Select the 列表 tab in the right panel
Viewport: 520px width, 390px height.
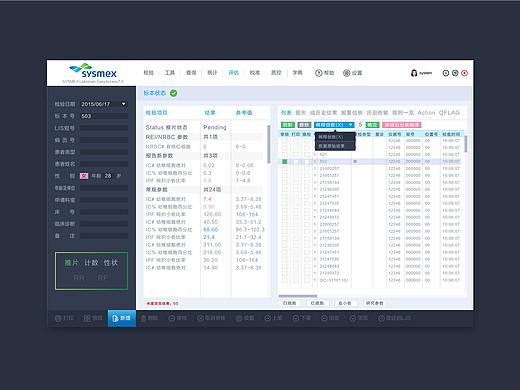[286, 113]
